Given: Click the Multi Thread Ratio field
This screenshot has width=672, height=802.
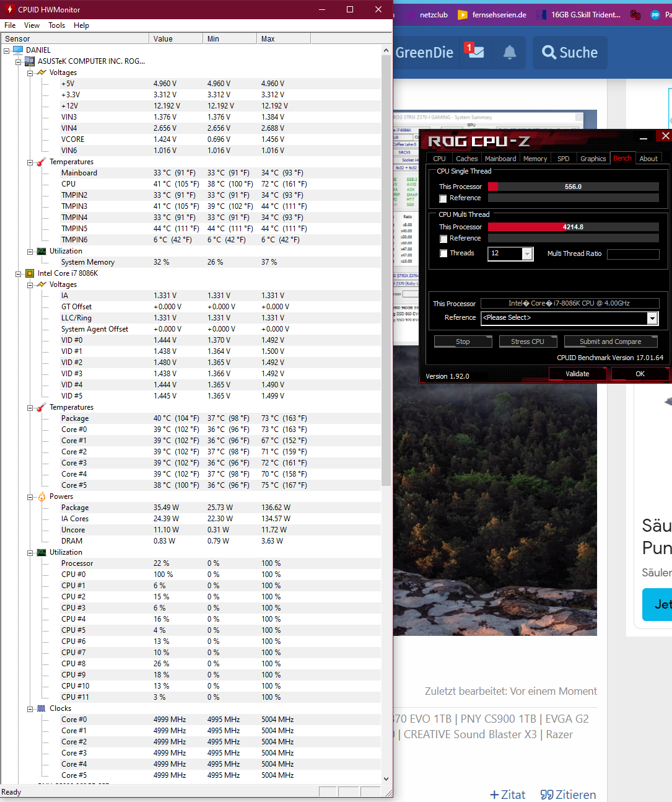Looking at the screenshot, I should click(633, 254).
